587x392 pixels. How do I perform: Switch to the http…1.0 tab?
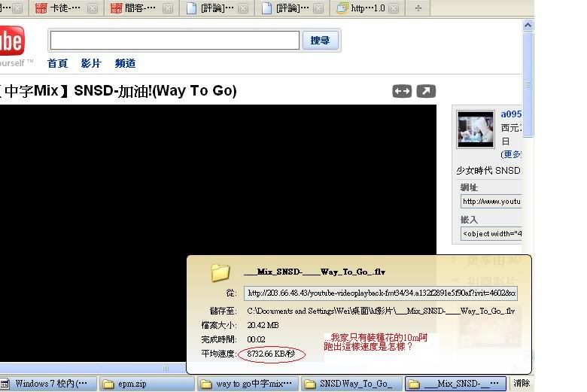point(361,8)
